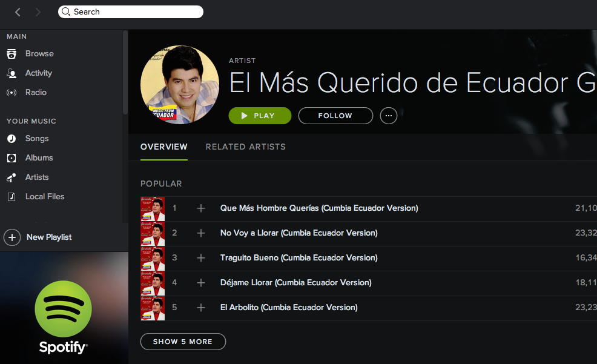Select track title Que Más Hombre Querías
The image size is (597, 364).
pyautogui.click(x=319, y=208)
